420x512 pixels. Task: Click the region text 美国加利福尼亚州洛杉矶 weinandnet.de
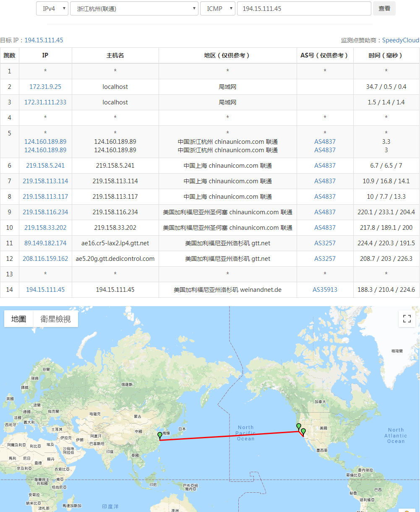tap(228, 290)
